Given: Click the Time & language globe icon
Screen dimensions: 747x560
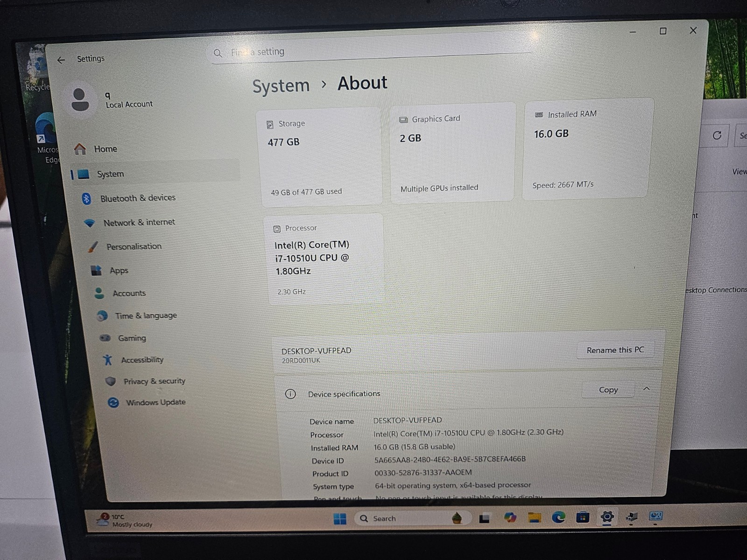Looking at the screenshot, I should 102,316.
